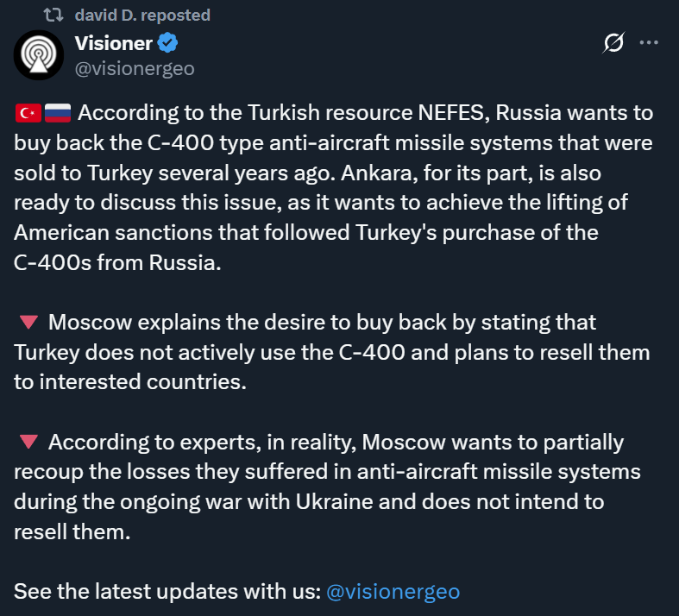This screenshot has width=679, height=616.
Task: Click the Russian flag emoji
Action: [x=58, y=113]
